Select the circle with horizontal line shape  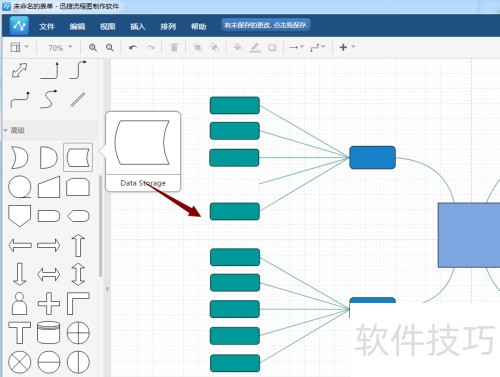[x=49, y=362]
